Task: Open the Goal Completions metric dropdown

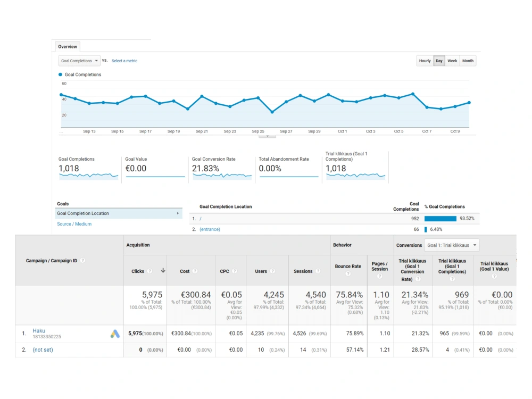Action: click(x=79, y=61)
